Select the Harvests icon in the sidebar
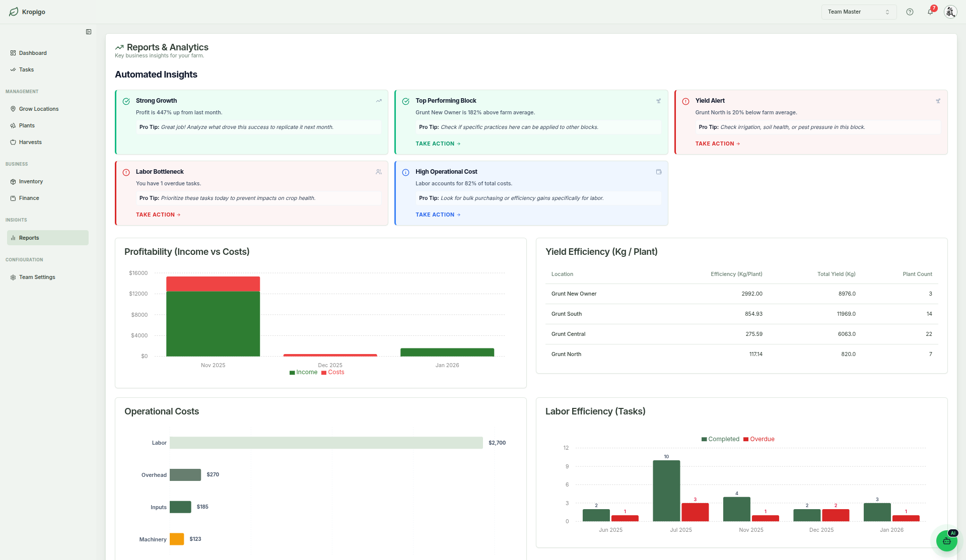 14,142
